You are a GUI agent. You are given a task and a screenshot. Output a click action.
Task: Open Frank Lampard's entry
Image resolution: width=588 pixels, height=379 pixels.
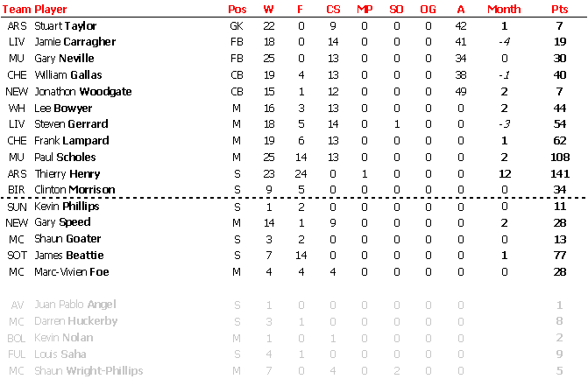tap(72, 141)
